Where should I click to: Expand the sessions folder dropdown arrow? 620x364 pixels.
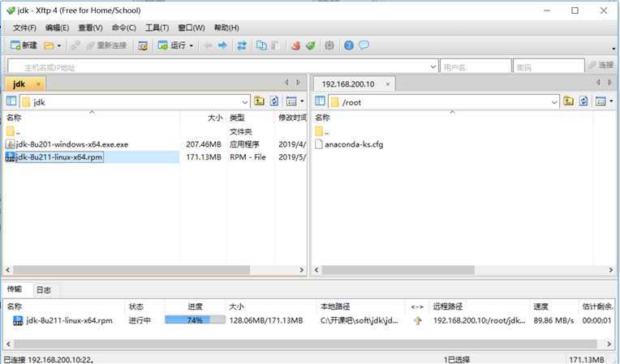tap(59, 45)
